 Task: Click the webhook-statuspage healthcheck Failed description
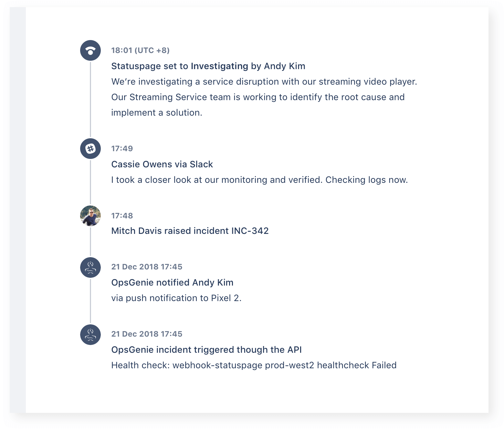(x=254, y=365)
